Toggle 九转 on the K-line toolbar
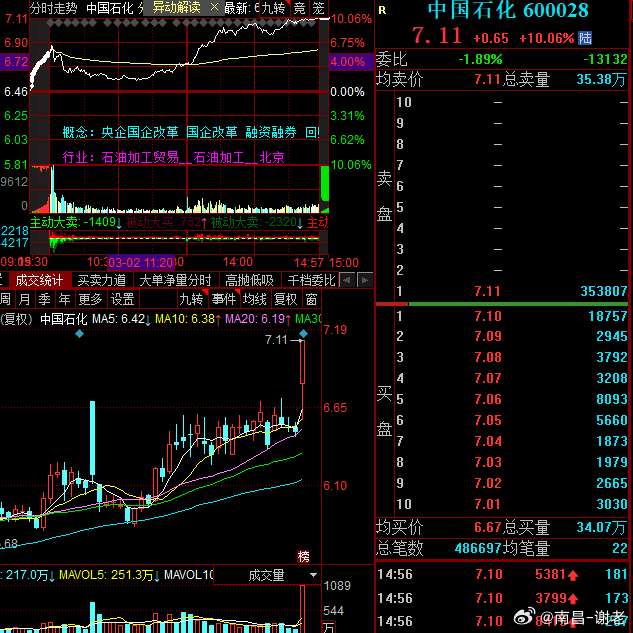Image resolution: width=633 pixels, height=633 pixels. (x=191, y=299)
